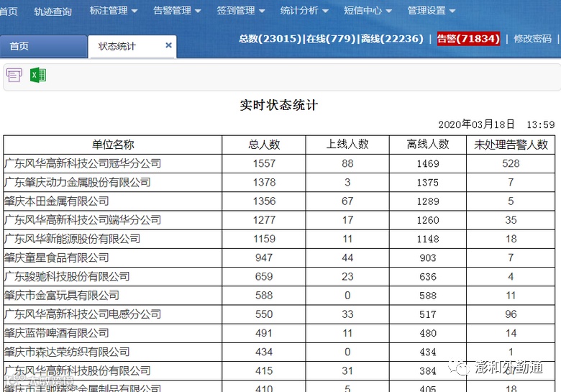Click online count 88 cell
Viewport: 561px width, 392px height.
(347, 163)
